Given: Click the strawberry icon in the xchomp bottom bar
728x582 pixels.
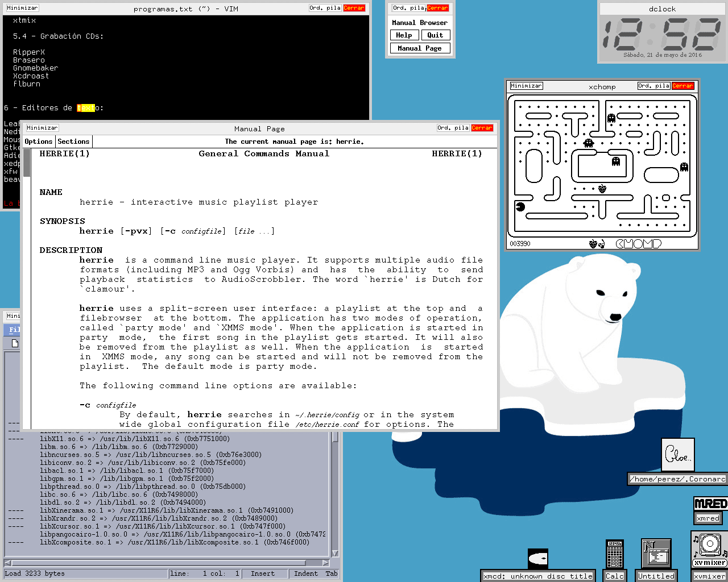Looking at the screenshot, I should point(593,244).
